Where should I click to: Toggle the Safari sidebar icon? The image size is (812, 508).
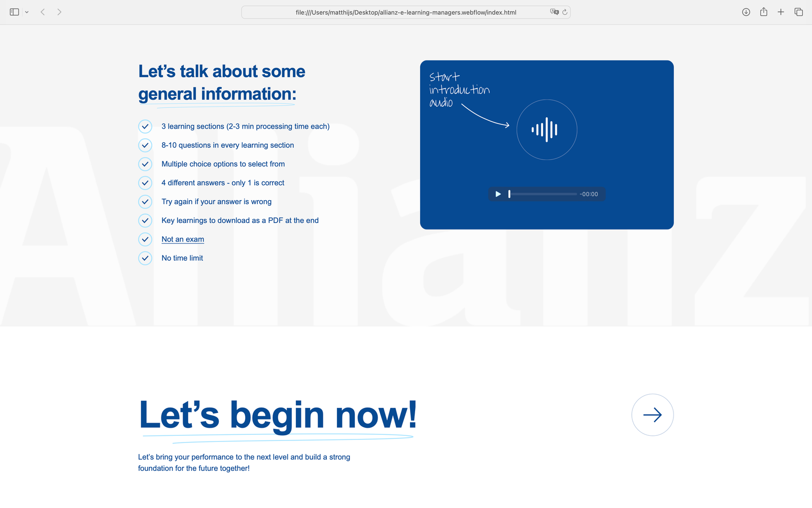14,12
